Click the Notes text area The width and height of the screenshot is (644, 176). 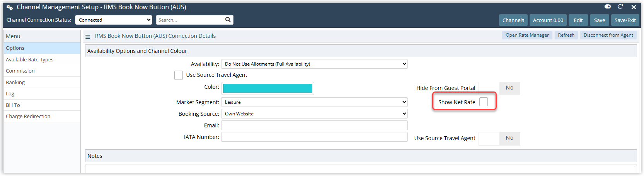[x=361, y=169]
